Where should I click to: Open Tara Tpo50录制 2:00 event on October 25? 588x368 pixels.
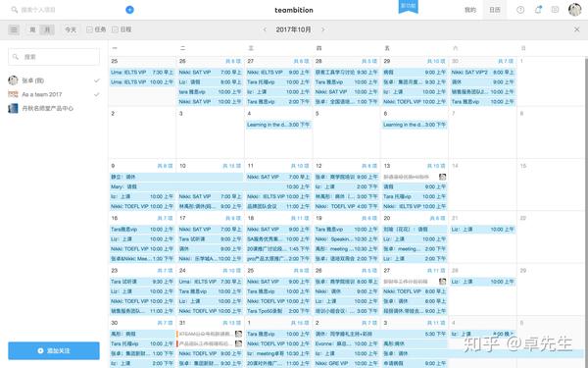pos(278,311)
